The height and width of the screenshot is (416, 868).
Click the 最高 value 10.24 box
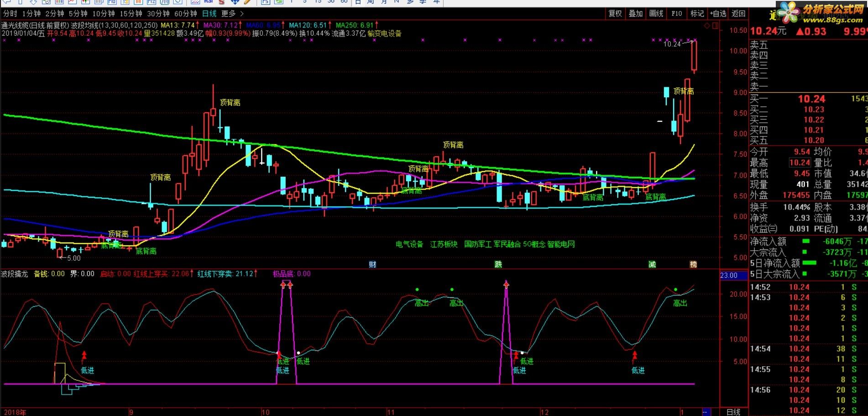pos(800,163)
